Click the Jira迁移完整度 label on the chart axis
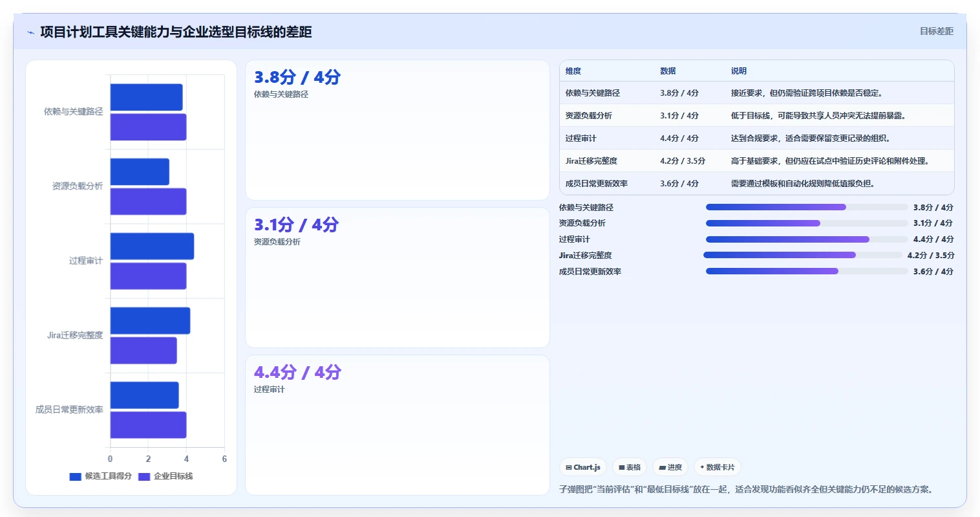The width and height of the screenshot is (980, 517). [75, 335]
